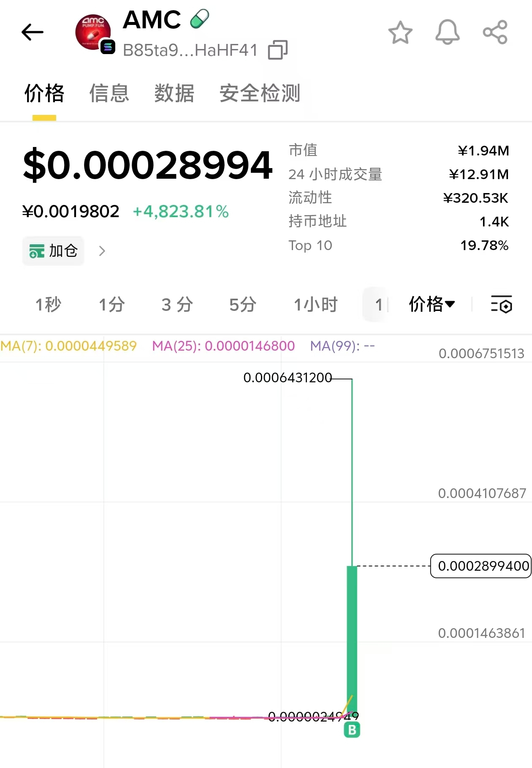Tap the $0.00028994 price
The image size is (532, 768).
click(x=148, y=165)
